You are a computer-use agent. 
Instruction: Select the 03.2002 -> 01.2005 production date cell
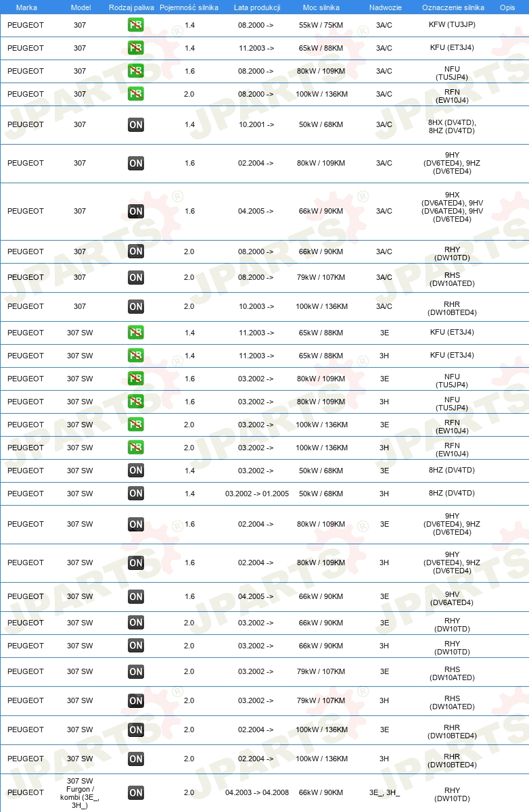257,494
